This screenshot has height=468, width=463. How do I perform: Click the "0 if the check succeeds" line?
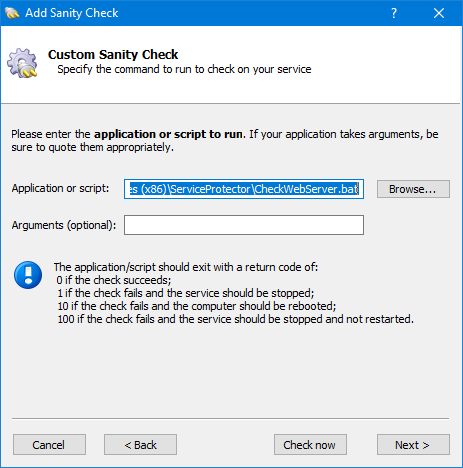pos(114,280)
